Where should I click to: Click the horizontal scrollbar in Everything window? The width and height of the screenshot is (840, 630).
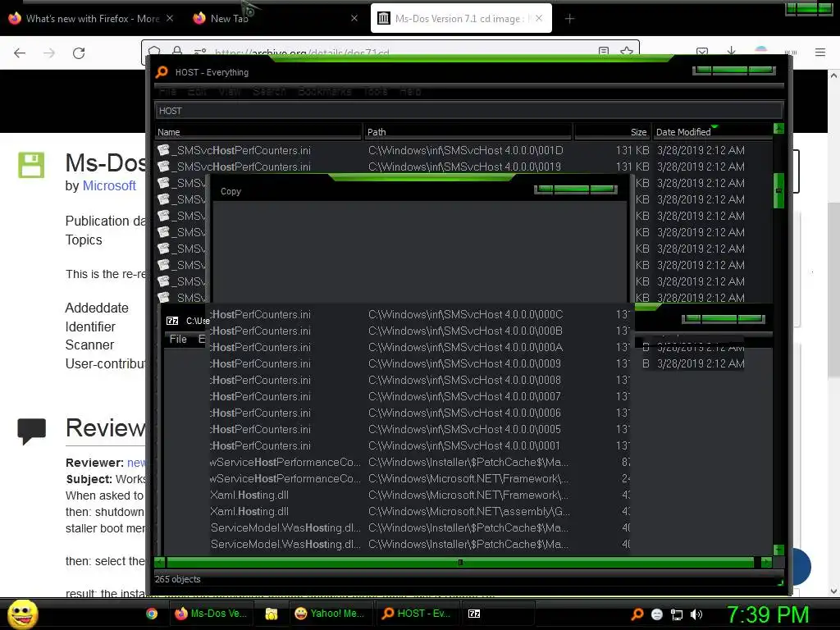[x=460, y=563]
